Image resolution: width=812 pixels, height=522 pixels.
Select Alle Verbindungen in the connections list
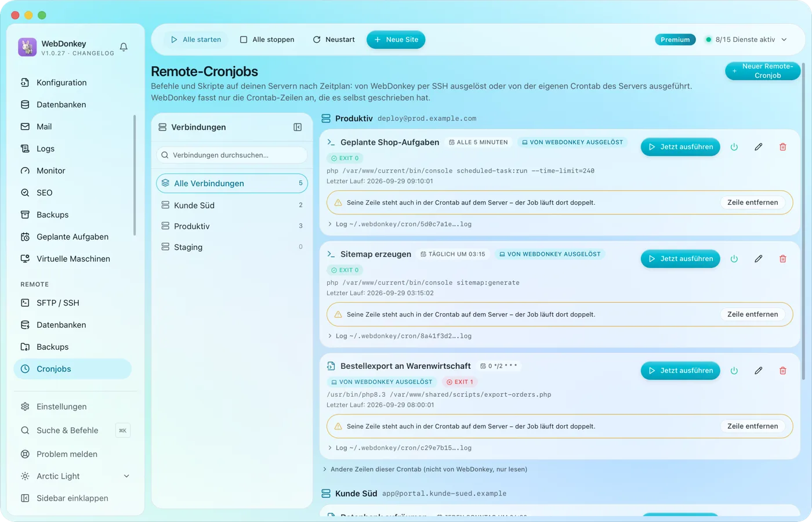[232, 183]
